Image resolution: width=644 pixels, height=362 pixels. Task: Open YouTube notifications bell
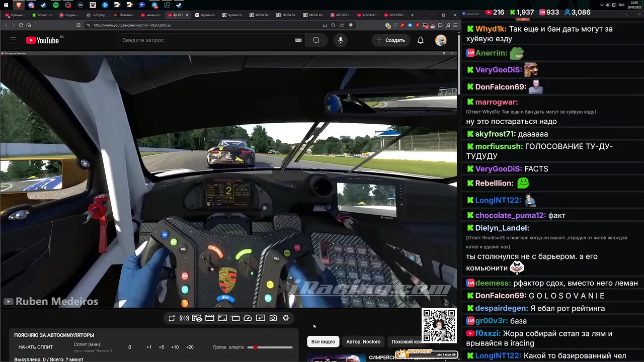(421, 40)
